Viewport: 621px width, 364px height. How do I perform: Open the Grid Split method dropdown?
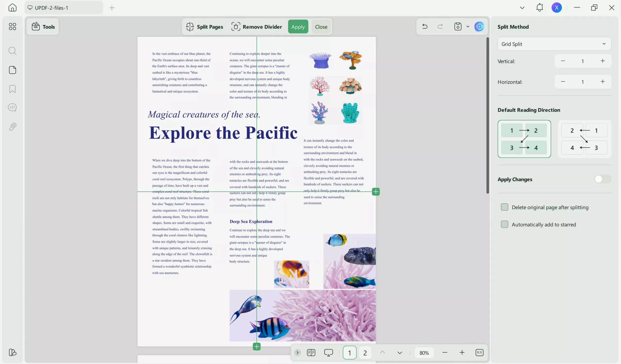tap(554, 44)
